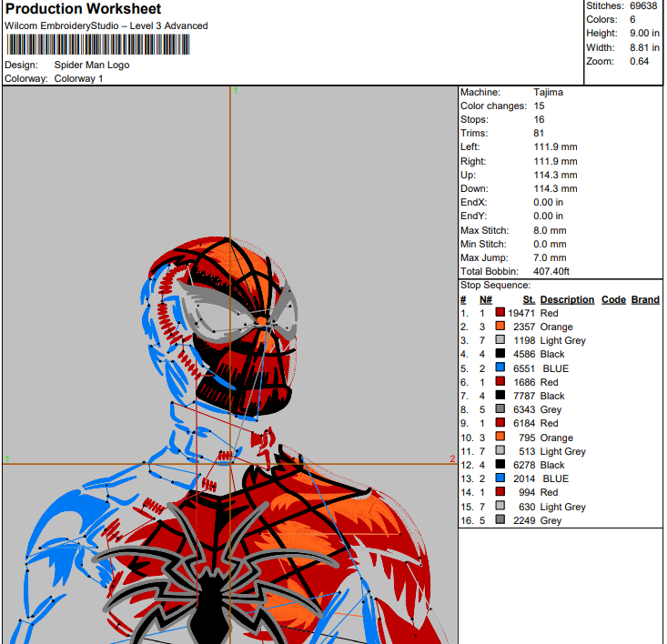Viewport: 667px width, 644px height.
Task: Click the green marker '1' on the vertical guide
Action: coord(236,91)
